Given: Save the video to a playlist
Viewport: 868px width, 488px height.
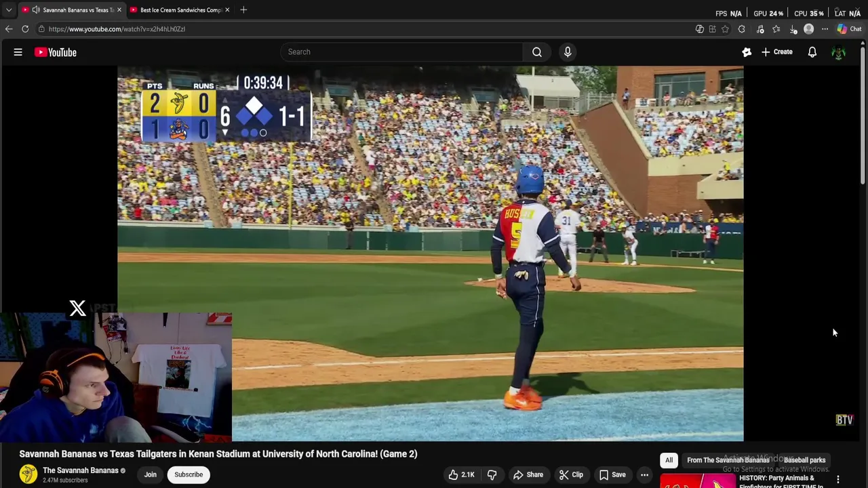Looking at the screenshot, I should click(612, 474).
